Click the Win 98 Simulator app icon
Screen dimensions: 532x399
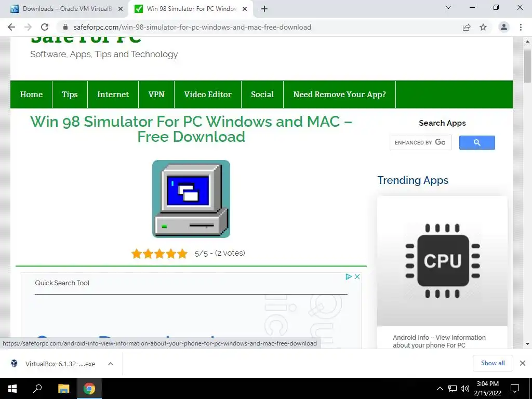coord(191,199)
